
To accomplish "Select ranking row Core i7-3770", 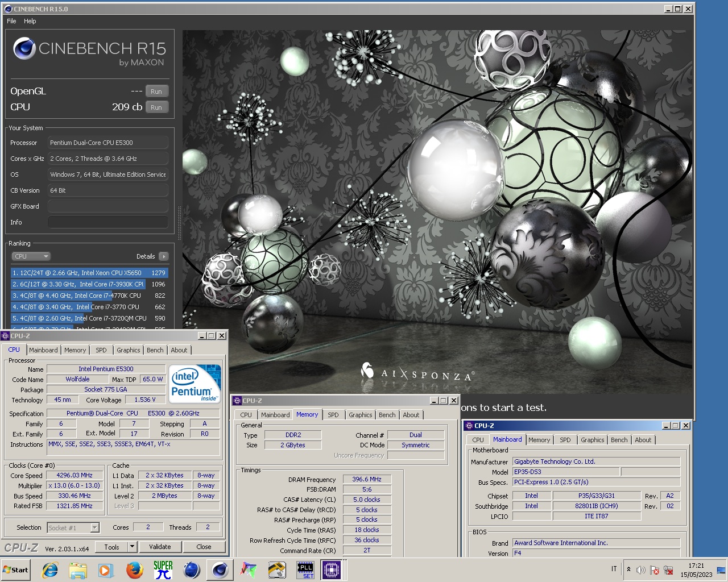I will coord(89,307).
